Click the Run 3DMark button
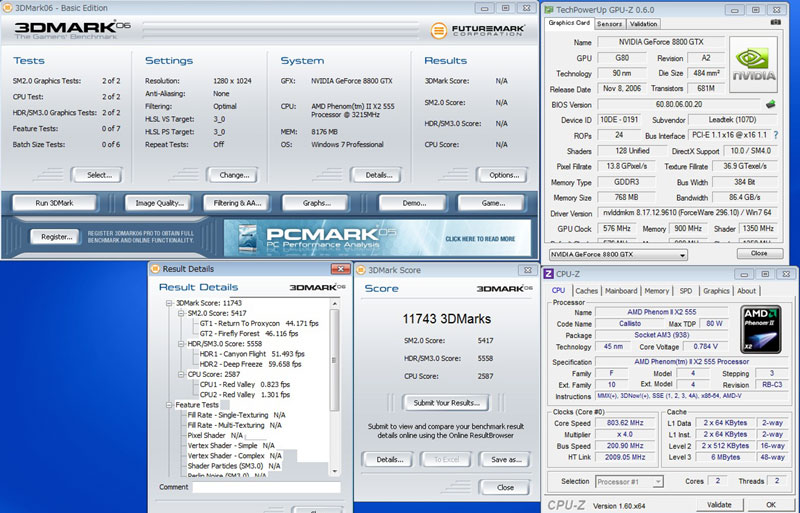800x513 pixels. pos(54,203)
